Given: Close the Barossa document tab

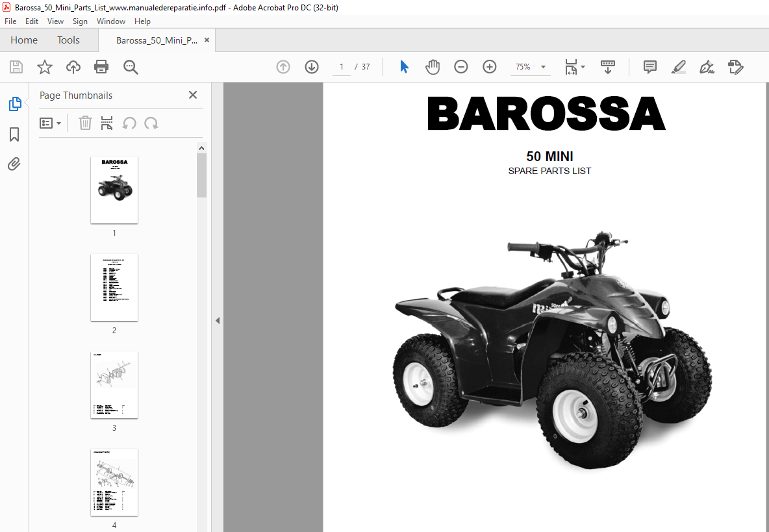Looking at the screenshot, I should coord(207,40).
